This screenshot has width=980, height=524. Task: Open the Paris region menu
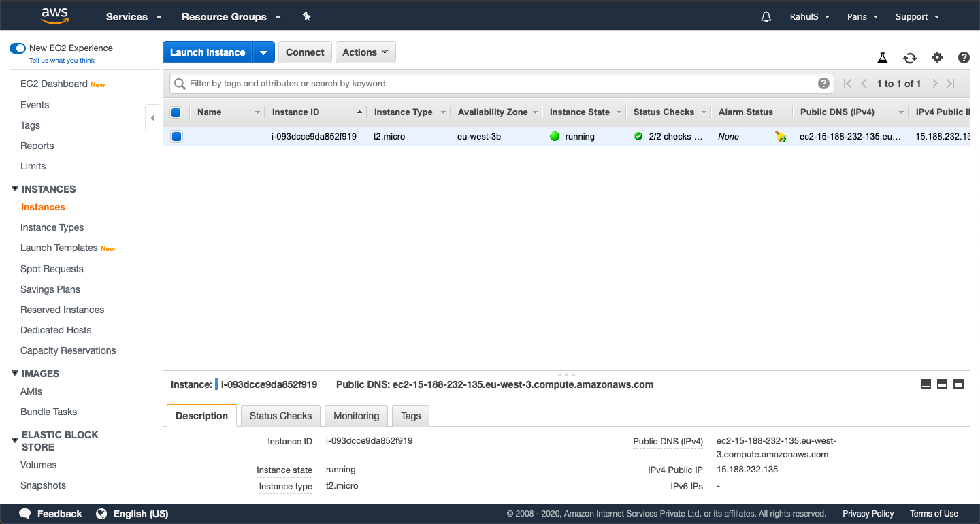click(x=862, y=16)
